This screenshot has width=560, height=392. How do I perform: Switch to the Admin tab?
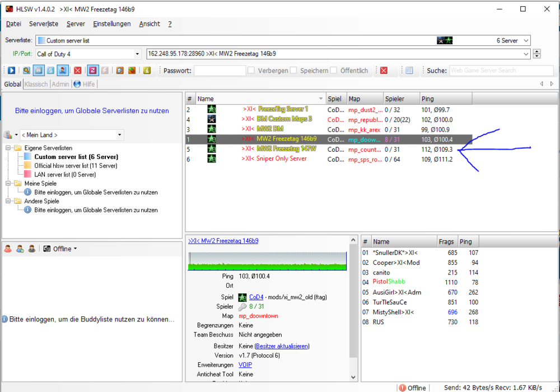[60, 84]
